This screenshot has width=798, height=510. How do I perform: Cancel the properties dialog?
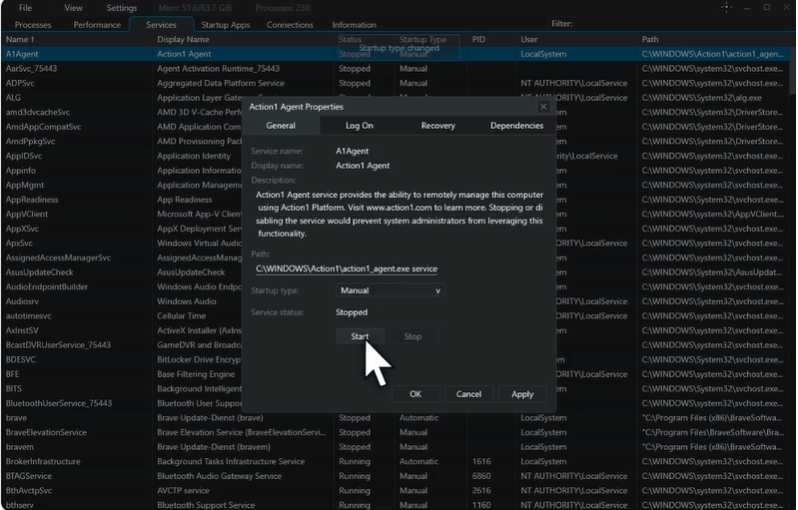click(x=469, y=394)
